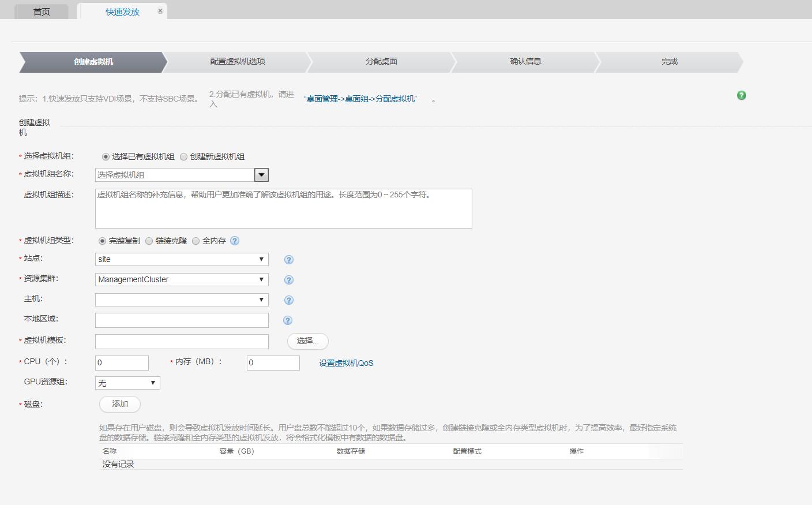The height and width of the screenshot is (505, 812).
Task: Switch to the 首页 tab
Action: pyautogui.click(x=40, y=10)
